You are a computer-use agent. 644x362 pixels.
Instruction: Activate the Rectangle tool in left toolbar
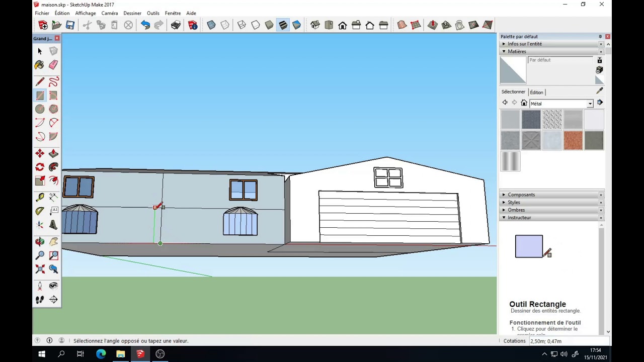40,96
